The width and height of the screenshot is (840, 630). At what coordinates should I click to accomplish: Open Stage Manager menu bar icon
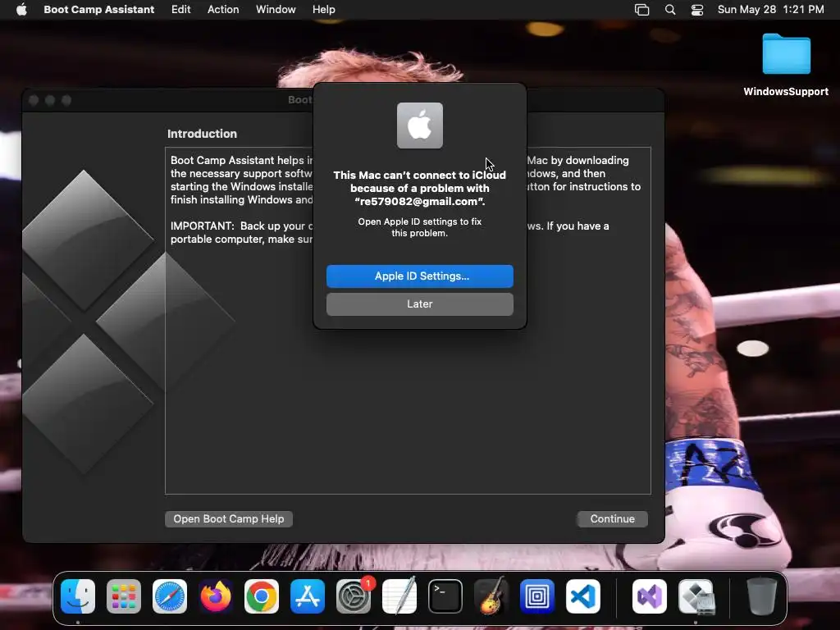click(641, 10)
